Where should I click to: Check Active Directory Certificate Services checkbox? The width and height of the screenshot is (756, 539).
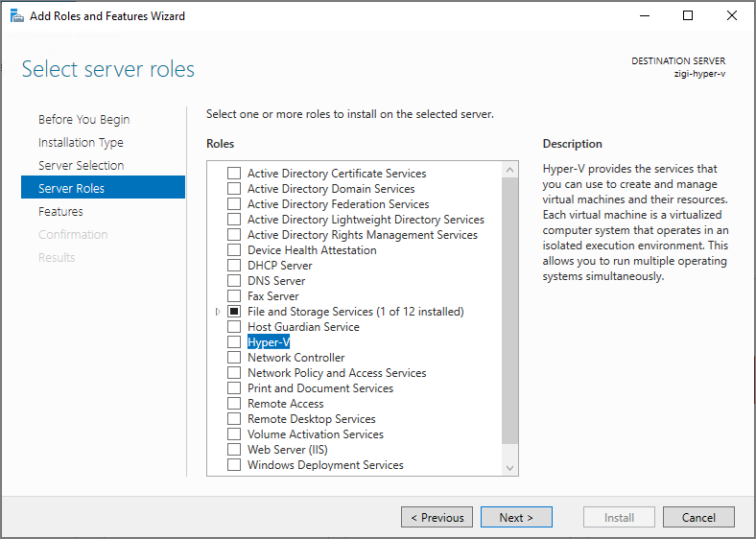[234, 173]
